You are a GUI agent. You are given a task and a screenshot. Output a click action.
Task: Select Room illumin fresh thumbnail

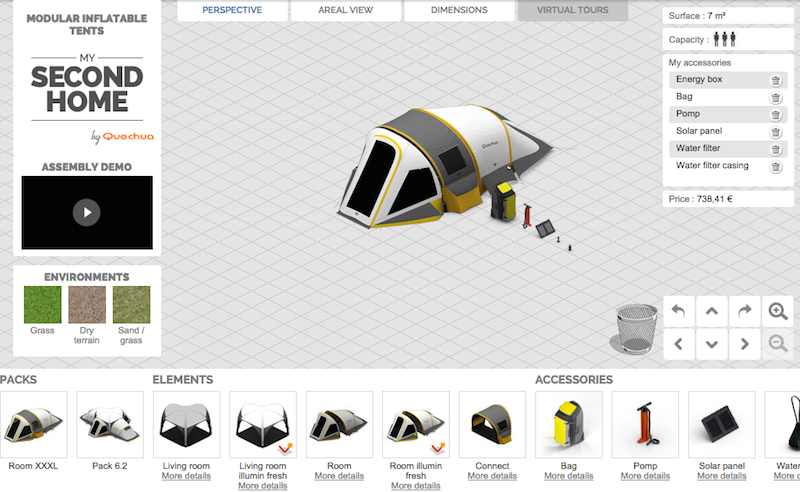(x=416, y=425)
